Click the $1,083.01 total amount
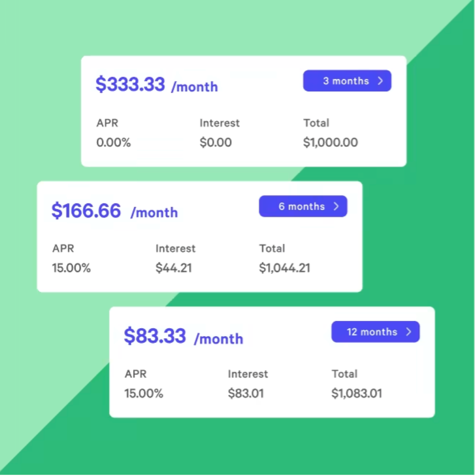The height and width of the screenshot is (476, 476). pyautogui.click(x=356, y=394)
